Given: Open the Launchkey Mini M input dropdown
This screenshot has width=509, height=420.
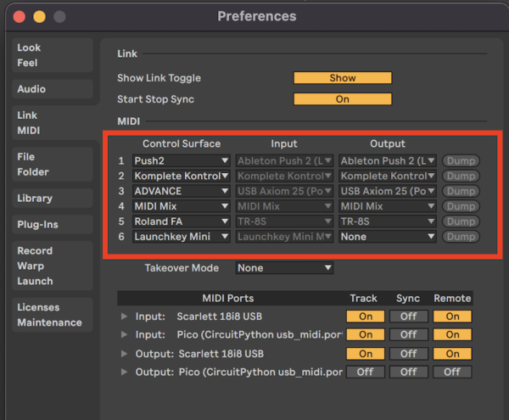Looking at the screenshot, I should 284,237.
